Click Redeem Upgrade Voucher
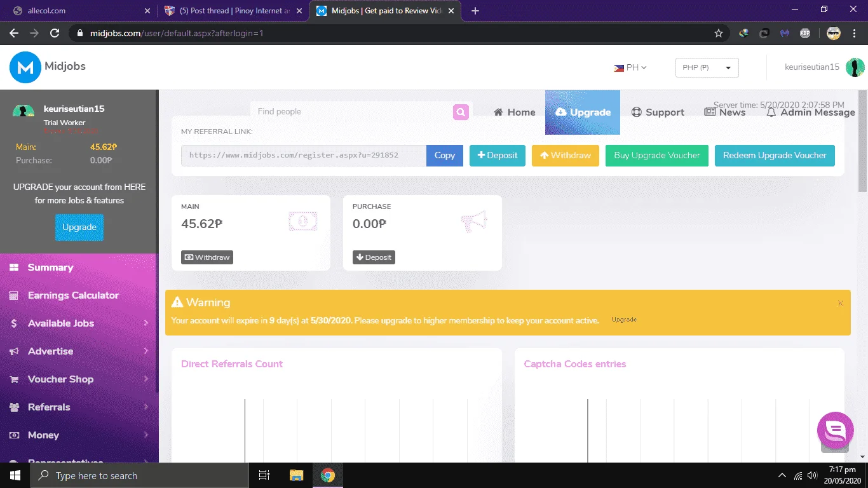 pos(775,156)
